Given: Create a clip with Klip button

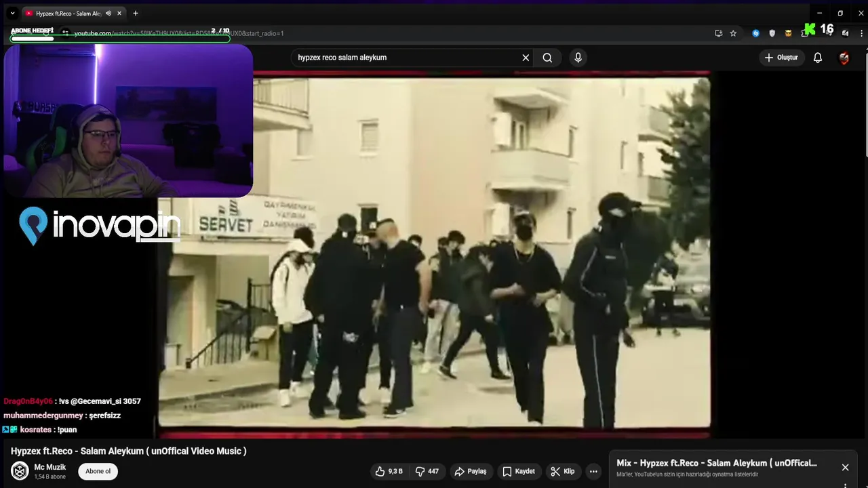Looking at the screenshot, I should 563,471.
